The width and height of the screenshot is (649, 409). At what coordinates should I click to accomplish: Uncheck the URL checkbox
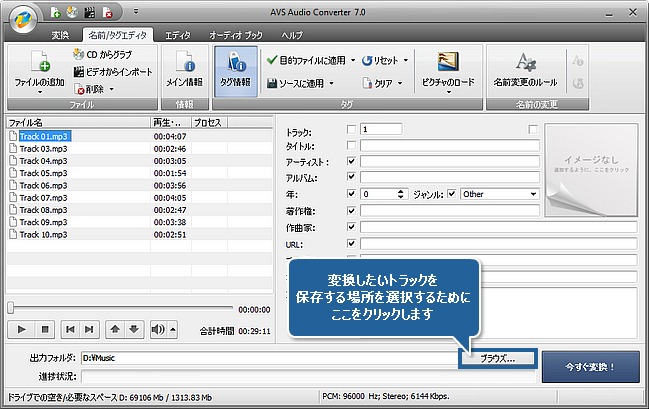click(x=350, y=242)
